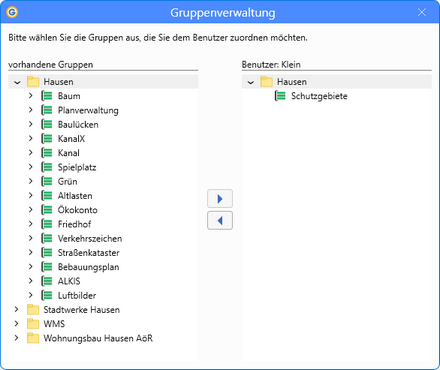Collapse the Hausen folder in vorhandene Gruppen
Viewport: 440px width, 370px height.
[17, 82]
